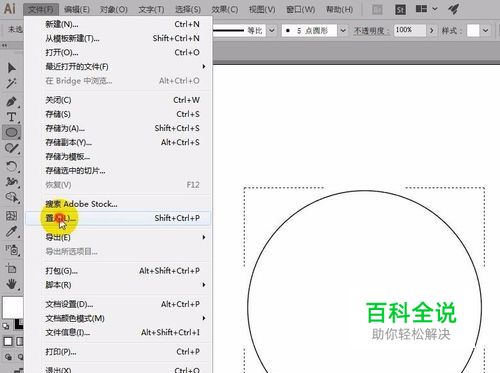Click the 100% opacity input field

409,30
